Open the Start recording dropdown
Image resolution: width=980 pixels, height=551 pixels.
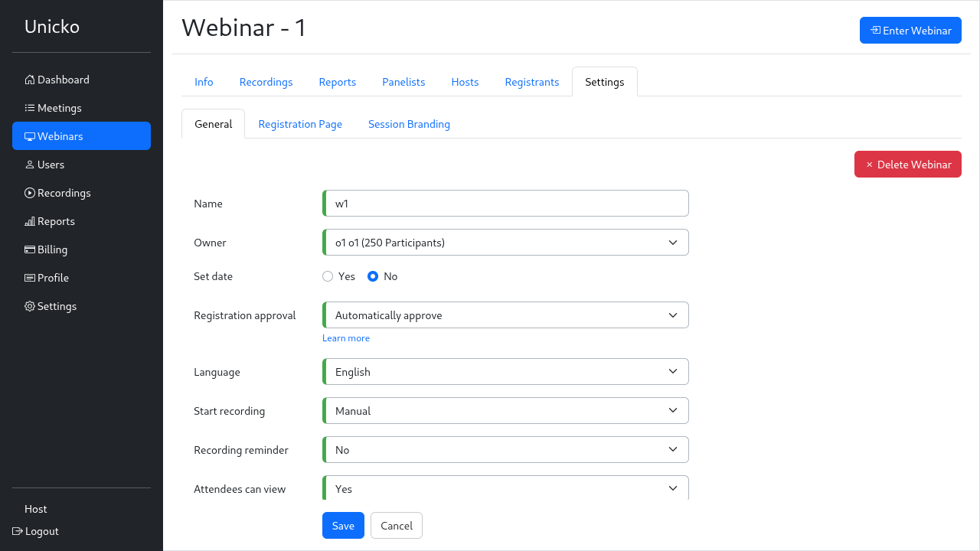point(505,411)
